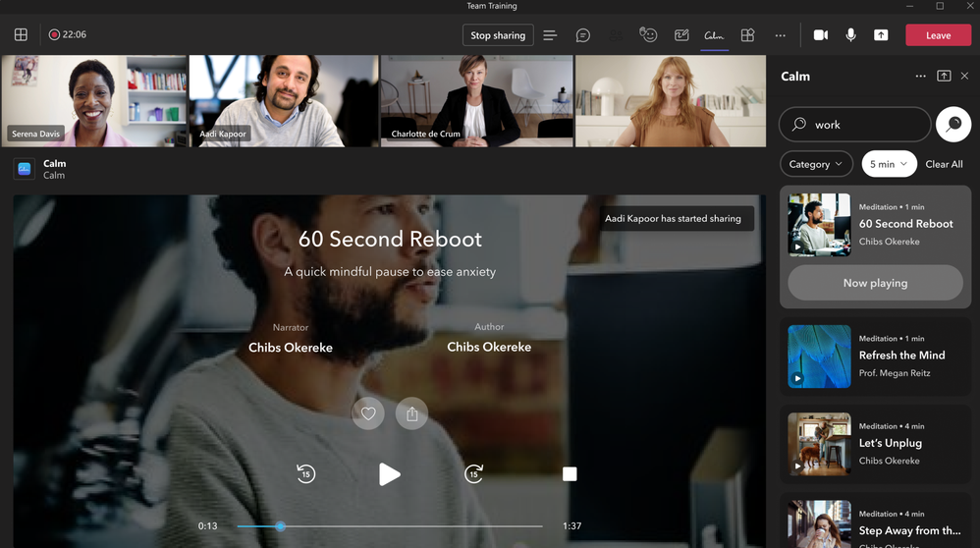Open the gallery grid view icon
Screen dimensions: 980x548
point(21,34)
